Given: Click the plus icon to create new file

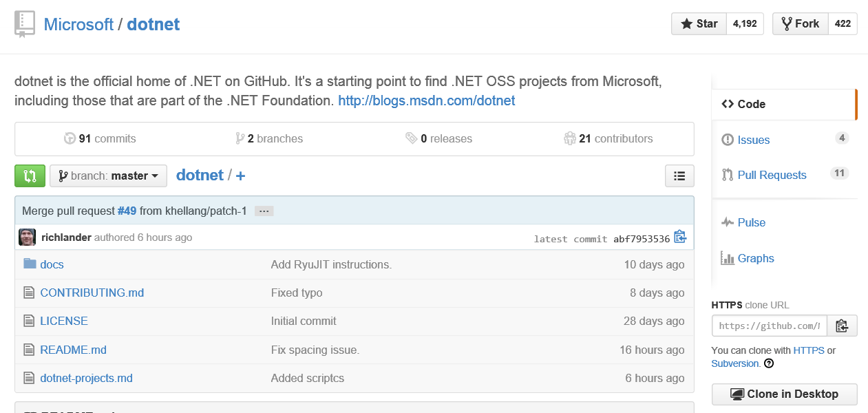Looking at the screenshot, I should [x=240, y=176].
